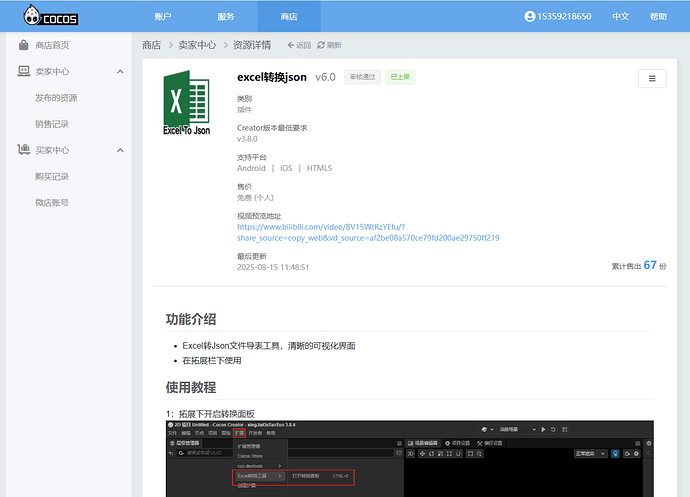Click the 卖家中心 monitor icon

(x=23, y=71)
